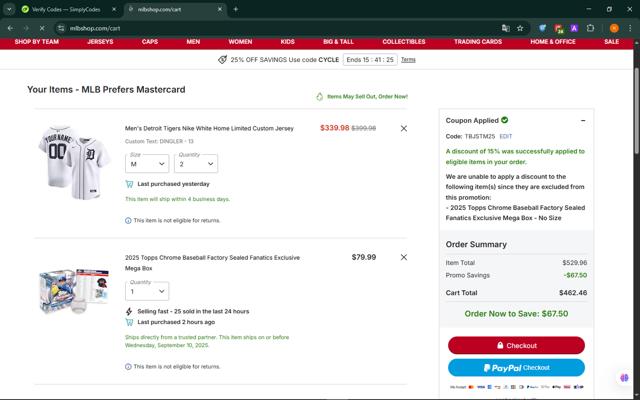Select the Promo Savings -$67.50 value
Image resolution: width=640 pixels, height=400 pixels.
[x=575, y=275]
